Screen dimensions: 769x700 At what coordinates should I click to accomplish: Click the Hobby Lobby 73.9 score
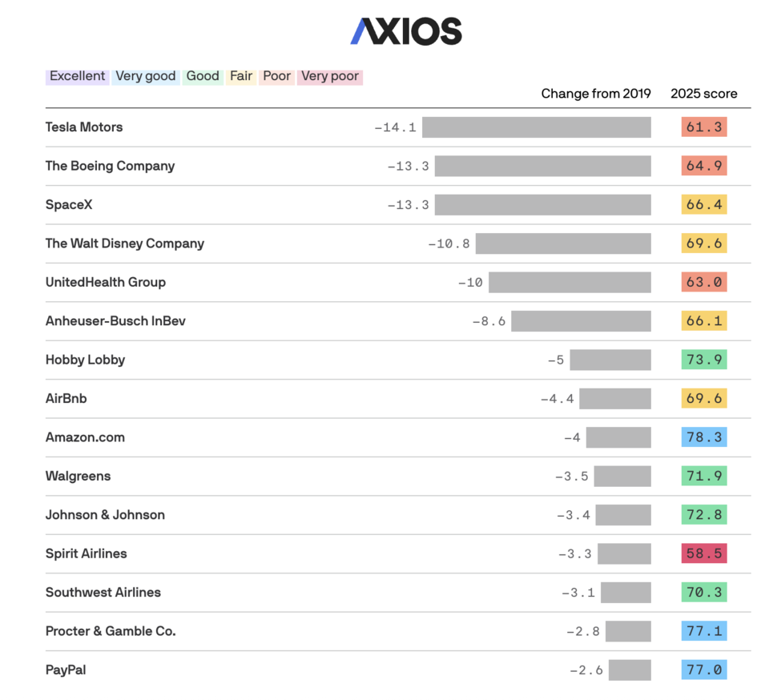704,360
